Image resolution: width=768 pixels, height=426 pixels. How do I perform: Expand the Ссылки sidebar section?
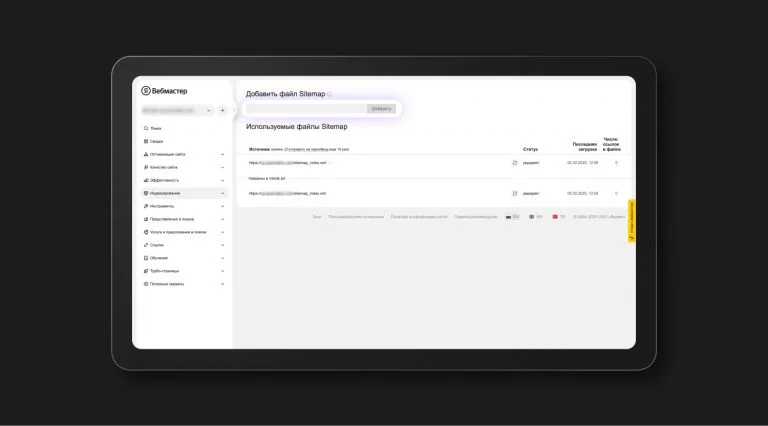coord(184,245)
